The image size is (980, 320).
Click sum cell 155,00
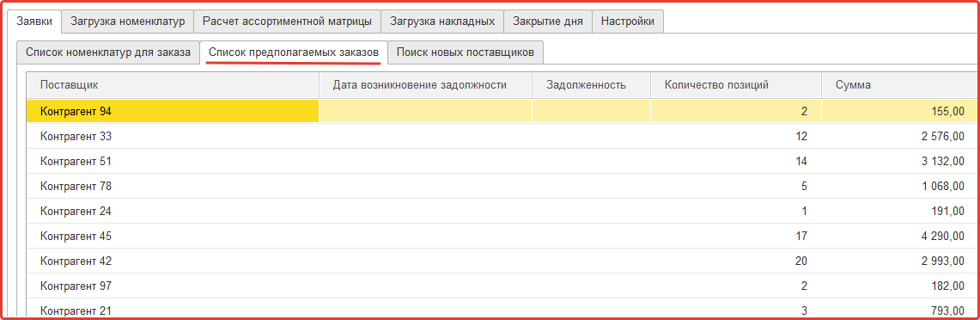[x=900, y=111]
